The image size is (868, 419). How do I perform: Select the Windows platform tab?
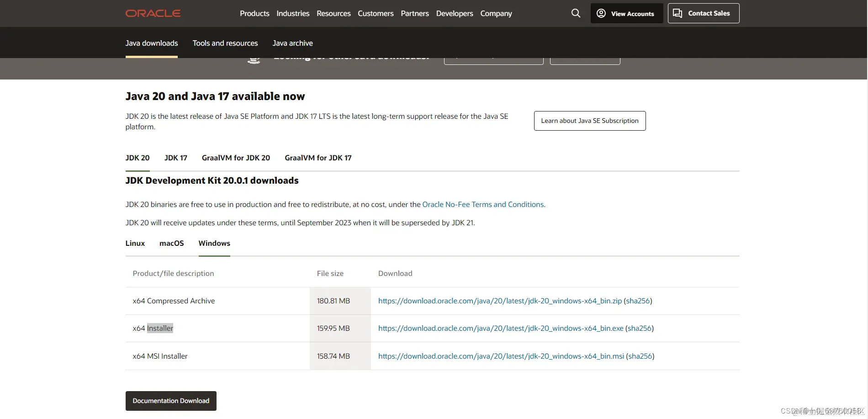tap(214, 243)
